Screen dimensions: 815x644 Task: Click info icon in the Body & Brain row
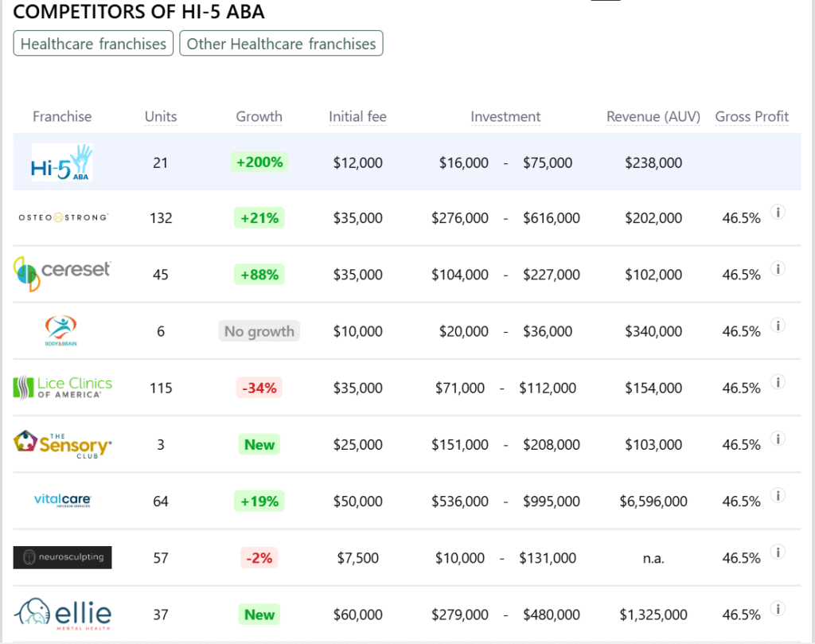coord(778,326)
